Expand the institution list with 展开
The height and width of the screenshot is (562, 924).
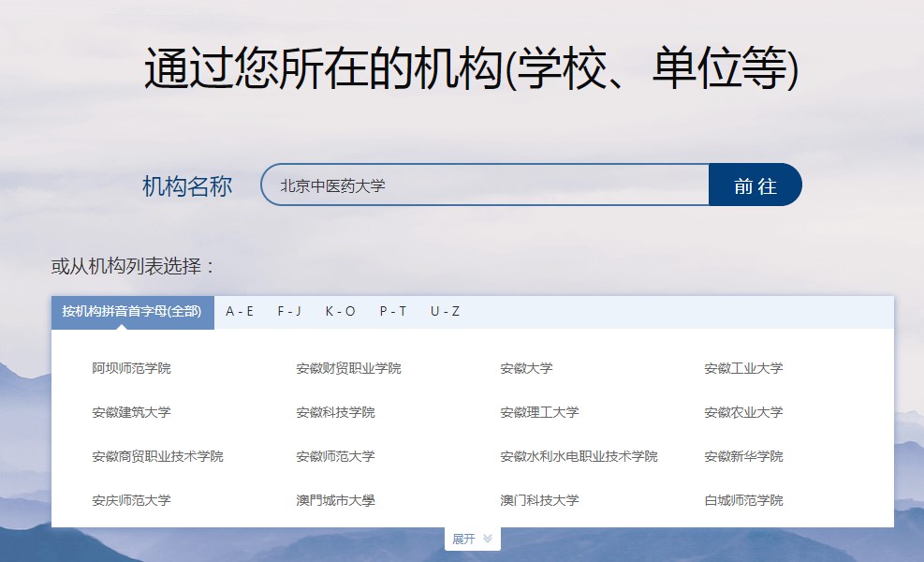tap(472, 539)
